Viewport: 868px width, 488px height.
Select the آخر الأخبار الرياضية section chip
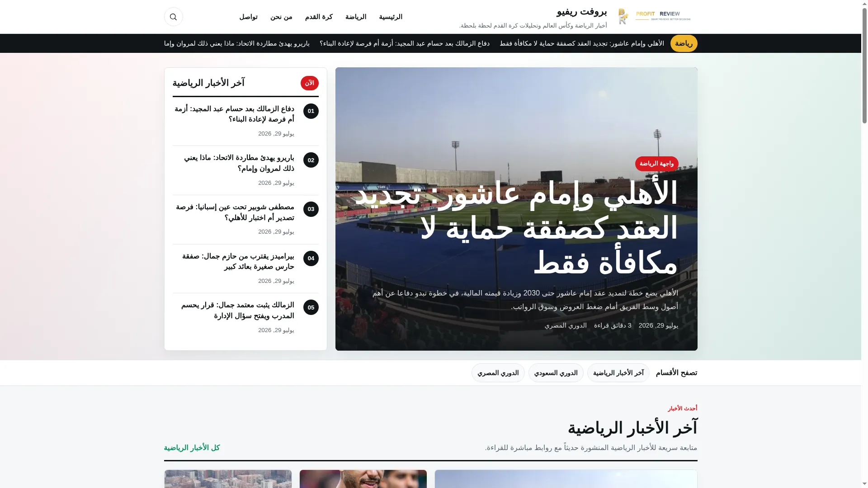618,373
